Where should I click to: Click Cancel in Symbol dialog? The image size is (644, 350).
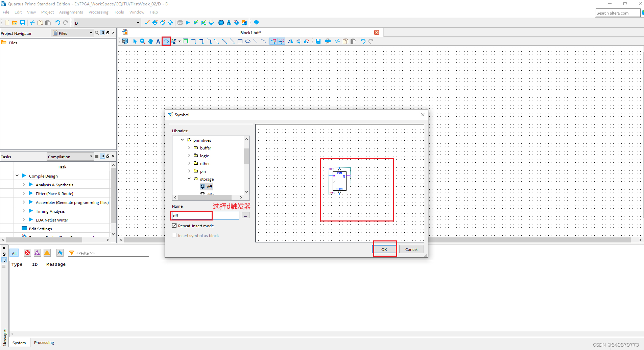(x=411, y=249)
